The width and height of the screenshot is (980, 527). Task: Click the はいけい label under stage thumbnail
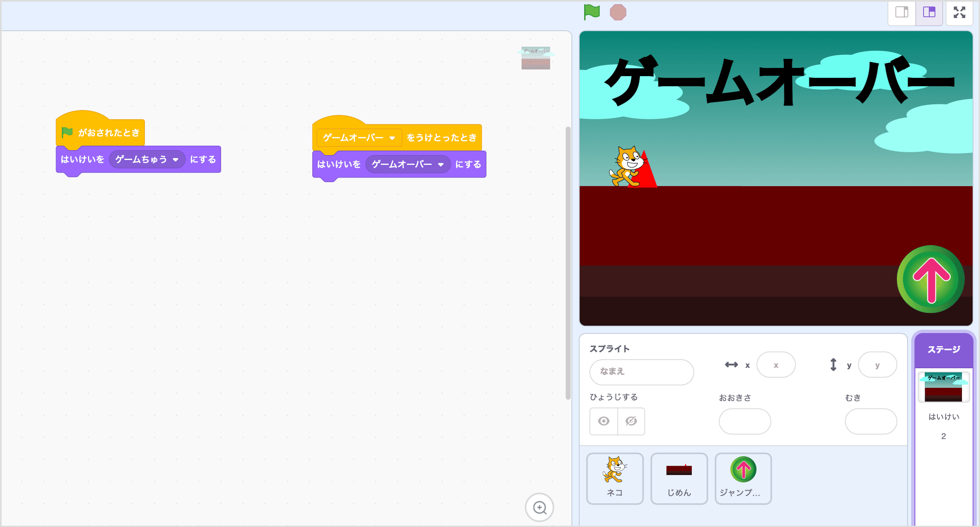(x=944, y=417)
